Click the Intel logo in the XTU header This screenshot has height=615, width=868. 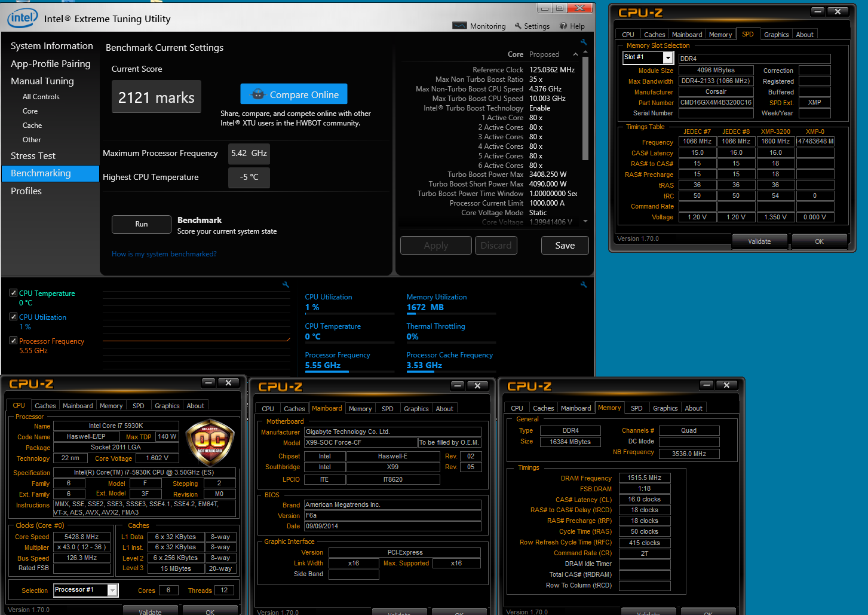point(22,18)
